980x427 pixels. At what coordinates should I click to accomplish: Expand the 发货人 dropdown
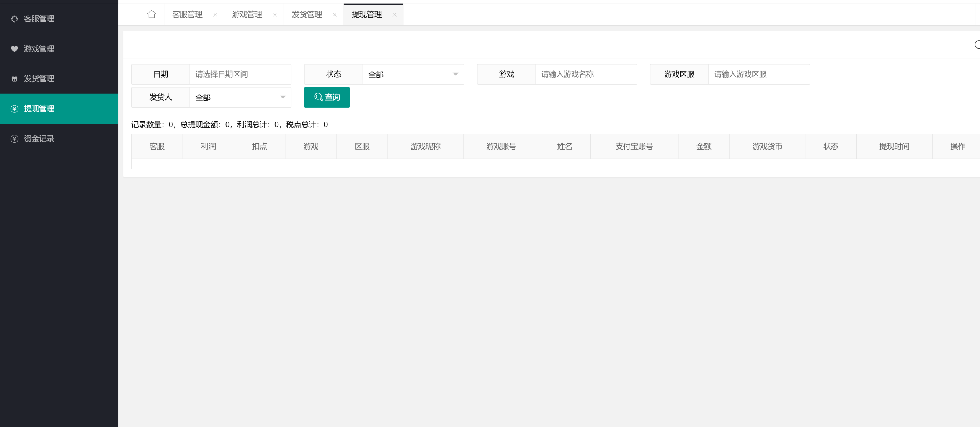[240, 97]
